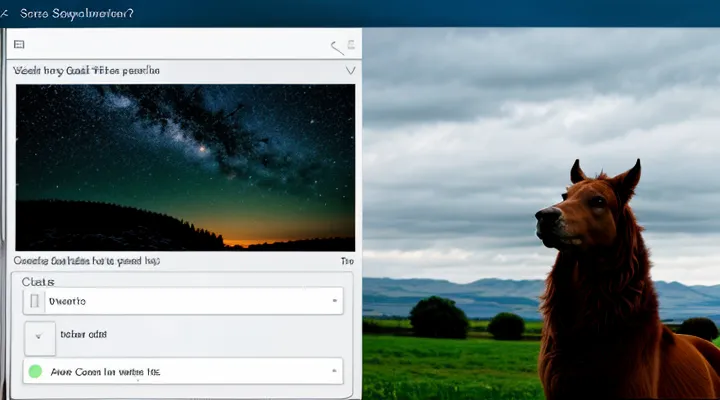Select the "Clats" section heading
720x400 pixels.
coord(38,282)
